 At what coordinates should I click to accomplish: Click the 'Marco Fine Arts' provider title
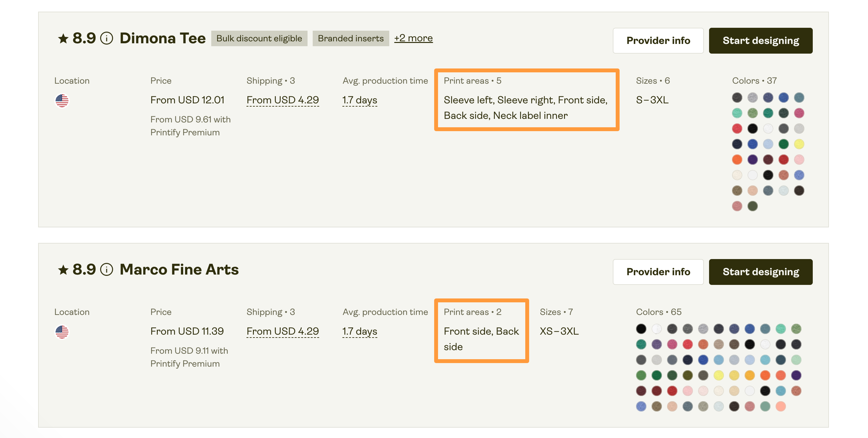179,269
